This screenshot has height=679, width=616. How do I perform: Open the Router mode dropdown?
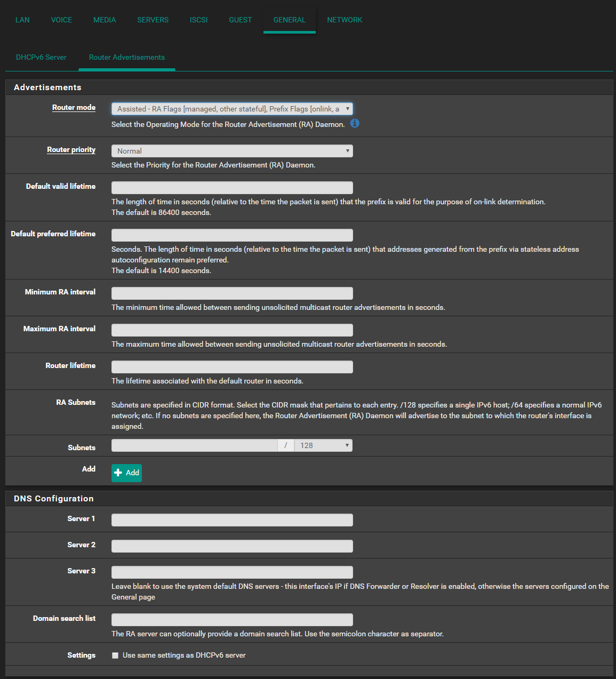pos(232,109)
